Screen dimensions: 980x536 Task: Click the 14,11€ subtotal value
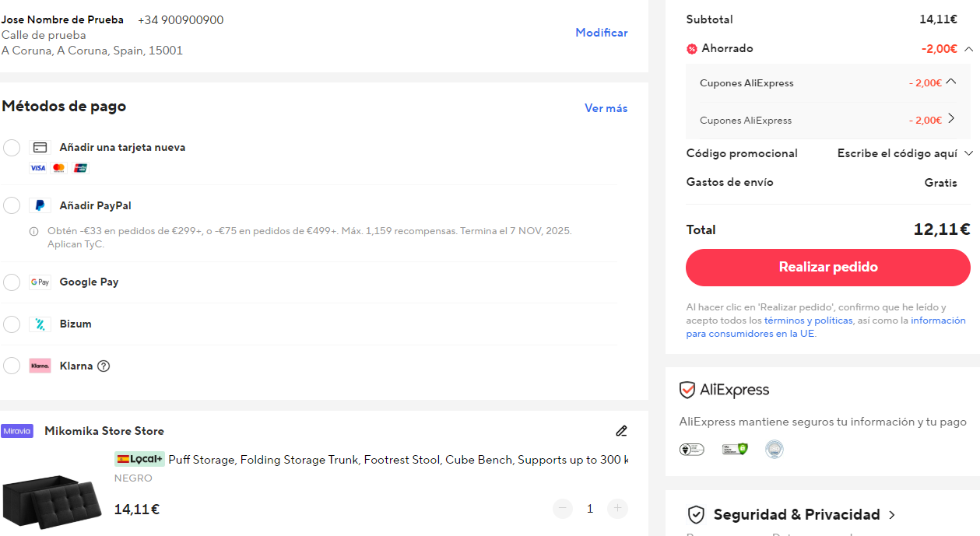click(x=938, y=19)
